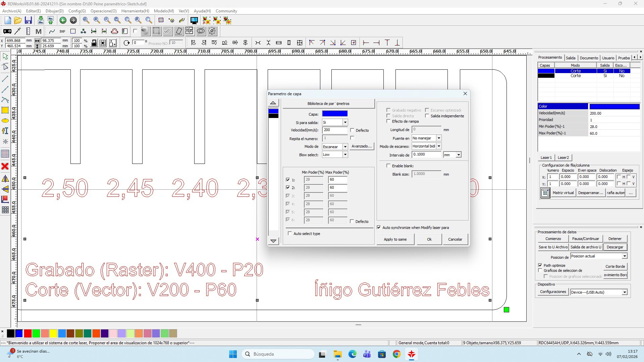644x362 pixels.
Task: Select the Rectangle drawing tool
Action: (x=5, y=110)
